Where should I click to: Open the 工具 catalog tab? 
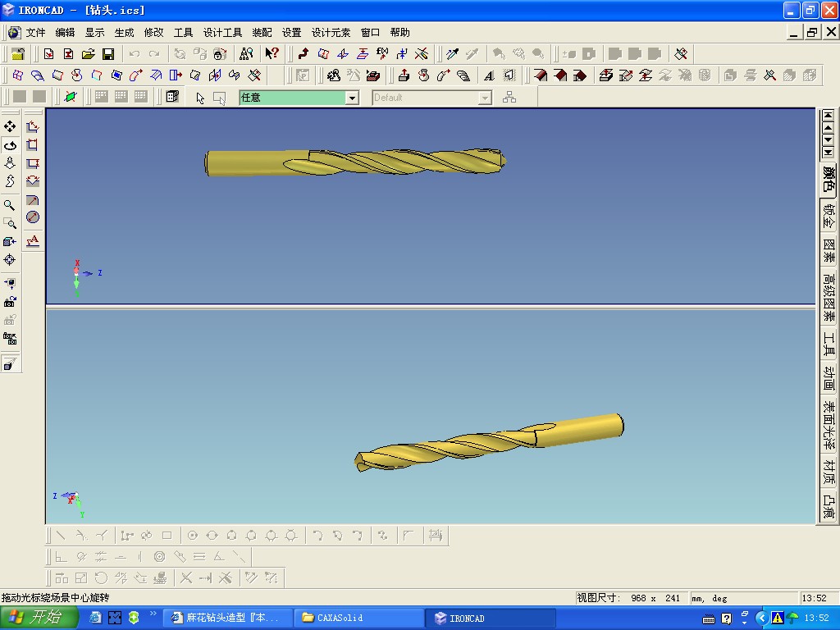[829, 345]
